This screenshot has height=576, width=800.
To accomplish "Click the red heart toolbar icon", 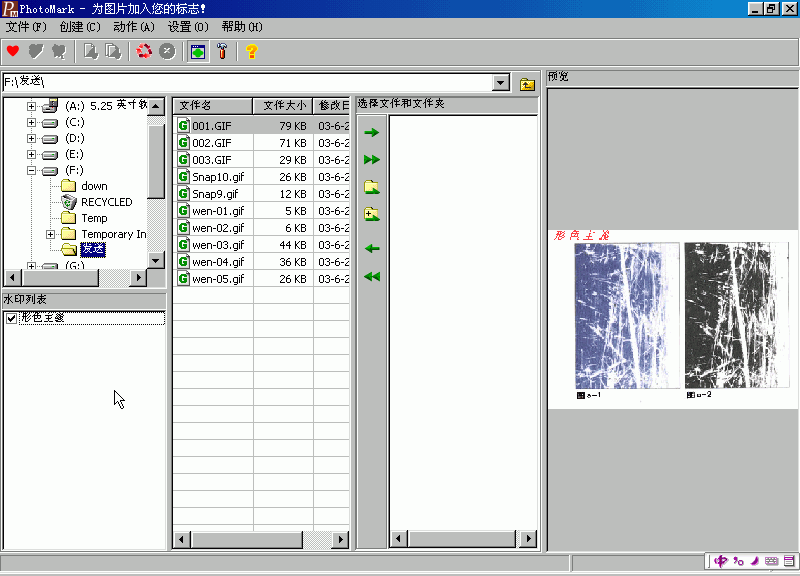I will point(13,51).
